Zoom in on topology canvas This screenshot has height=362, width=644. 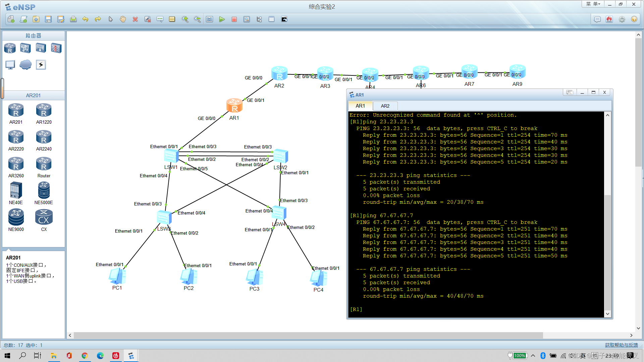(185, 19)
